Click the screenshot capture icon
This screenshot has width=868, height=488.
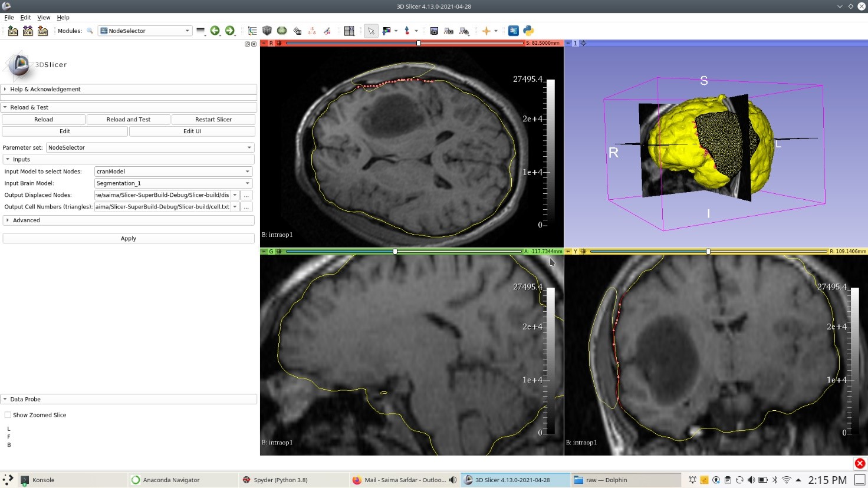point(434,31)
